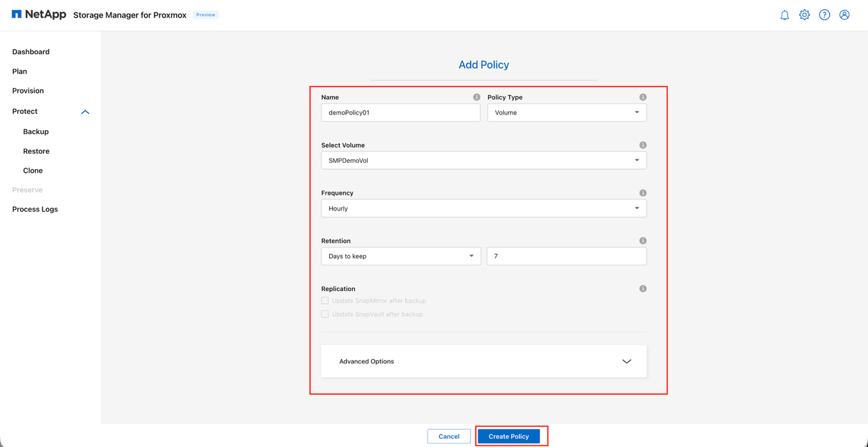The width and height of the screenshot is (868, 447).
Task: Open the settings gear
Action: 804,14
